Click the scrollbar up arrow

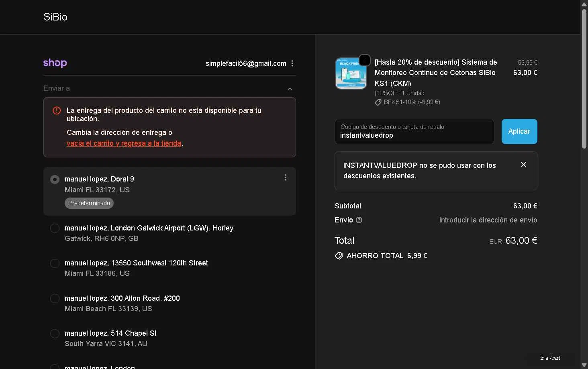tap(584, 4)
